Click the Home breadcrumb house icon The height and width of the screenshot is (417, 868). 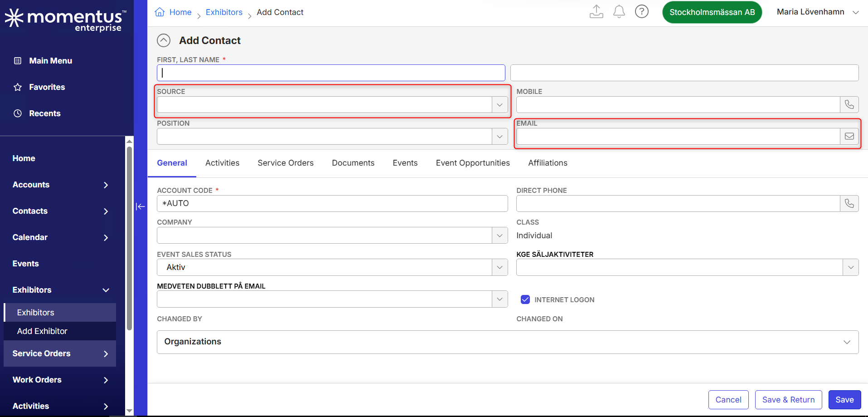coord(160,12)
